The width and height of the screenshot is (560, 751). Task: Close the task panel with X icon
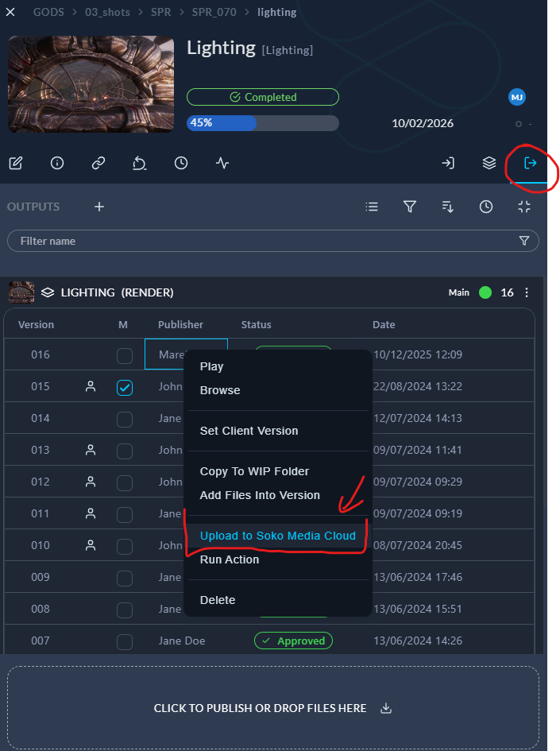tap(10, 12)
